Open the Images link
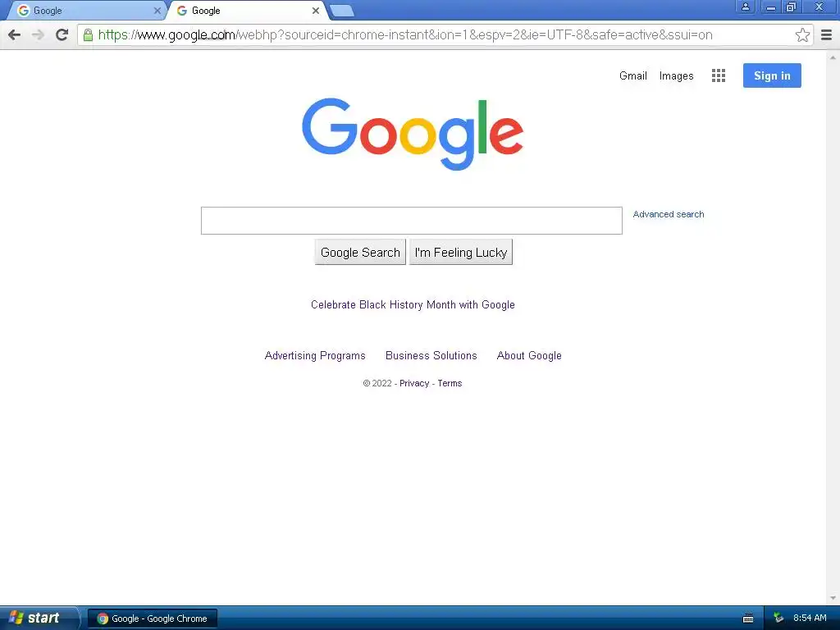This screenshot has width=840, height=630. click(676, 76)
